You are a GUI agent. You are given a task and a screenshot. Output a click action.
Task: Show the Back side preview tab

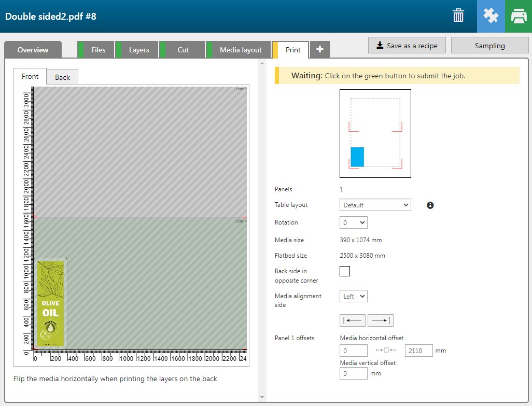click(62, 77)
